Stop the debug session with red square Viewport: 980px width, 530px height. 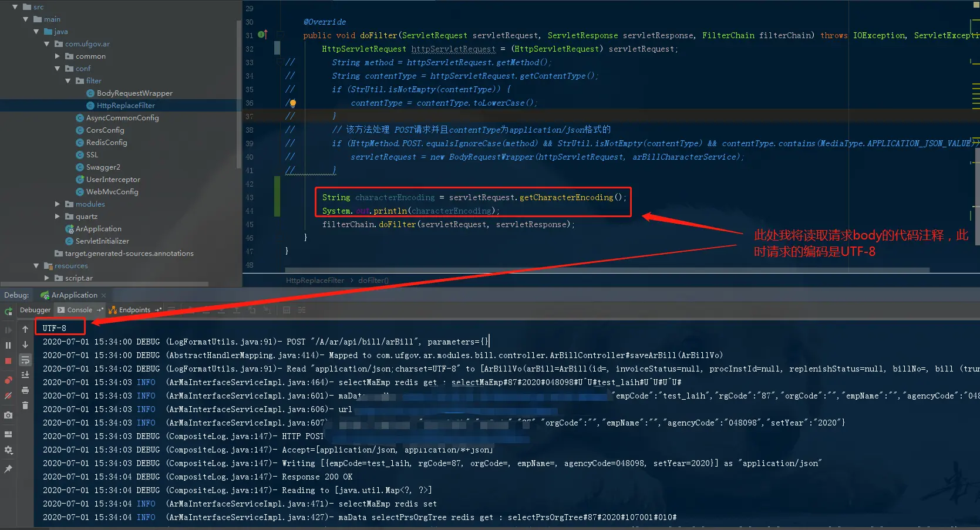pyautogui.click(x=8, y=361)
